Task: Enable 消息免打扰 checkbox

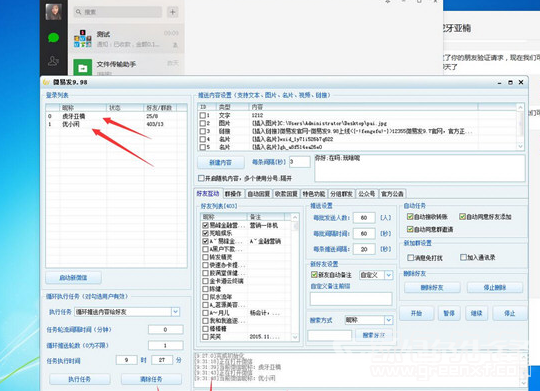Action: click(x=411, y=258)
